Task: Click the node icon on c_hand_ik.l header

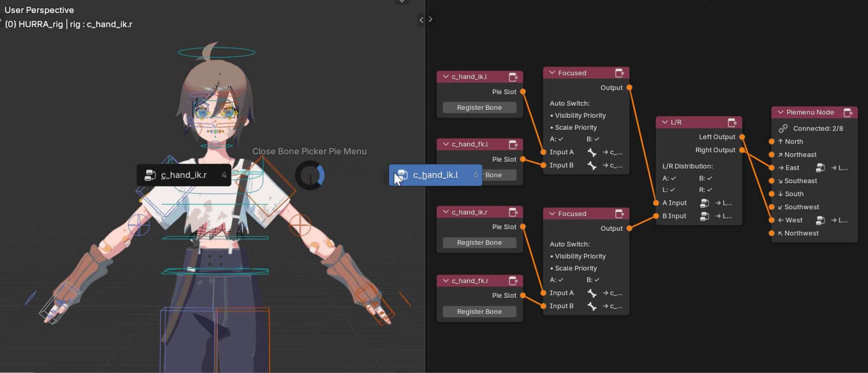Action: pyautogui.click(x=513, y=77)
